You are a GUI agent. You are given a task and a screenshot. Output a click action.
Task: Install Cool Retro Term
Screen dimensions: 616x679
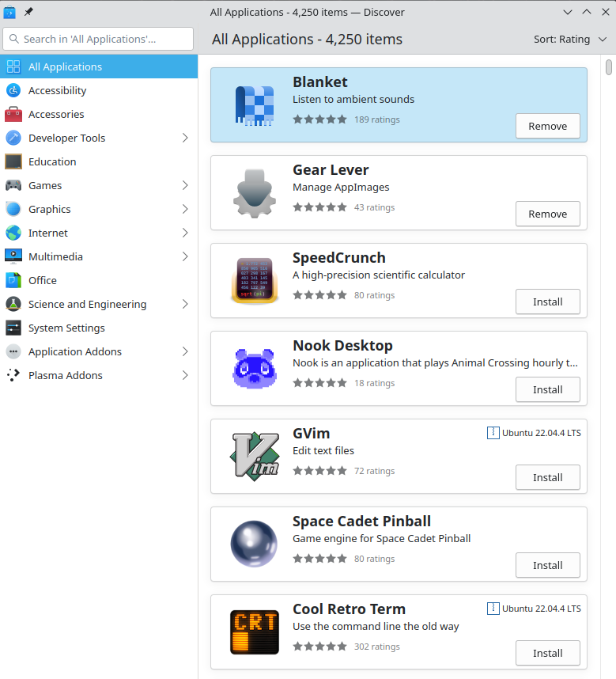[548, 653]
